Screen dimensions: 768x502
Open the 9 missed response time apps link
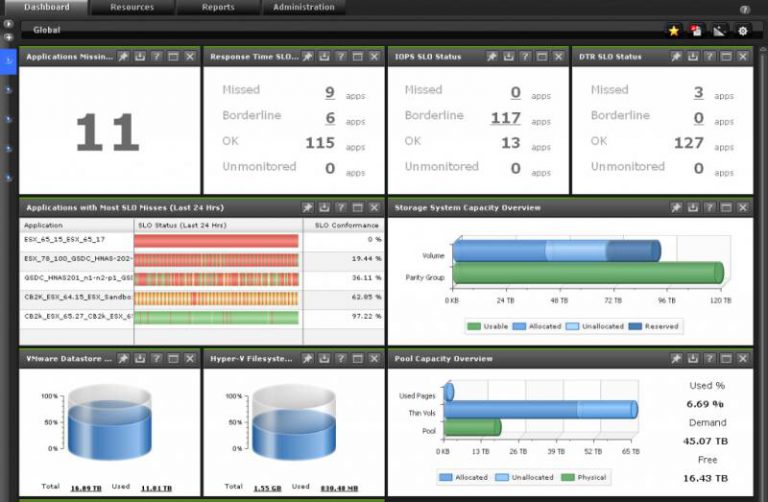tap(329, 93)
